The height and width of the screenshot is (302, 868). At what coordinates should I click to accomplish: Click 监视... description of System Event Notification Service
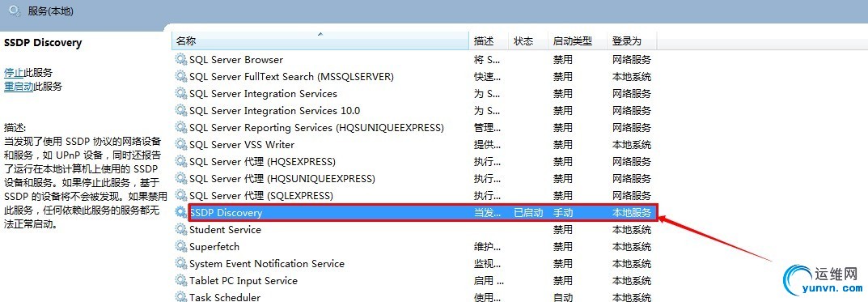[x=488, y=263]
